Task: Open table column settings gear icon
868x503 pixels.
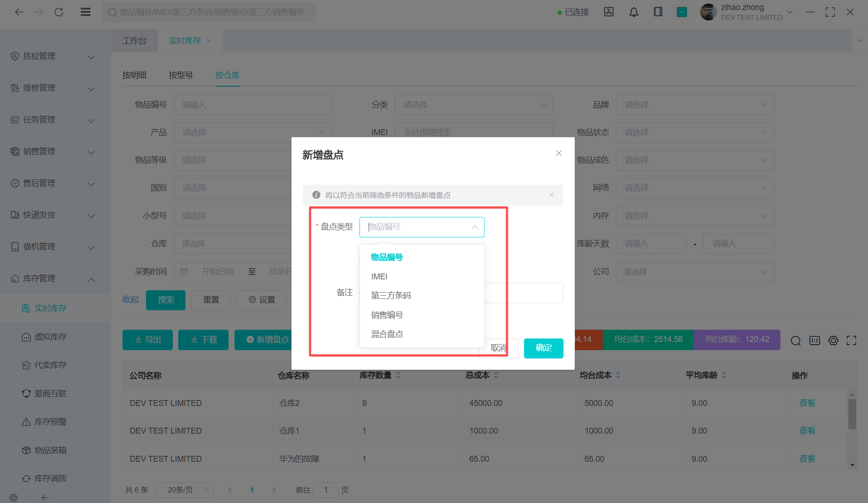Action: click(x=833, y=341)
